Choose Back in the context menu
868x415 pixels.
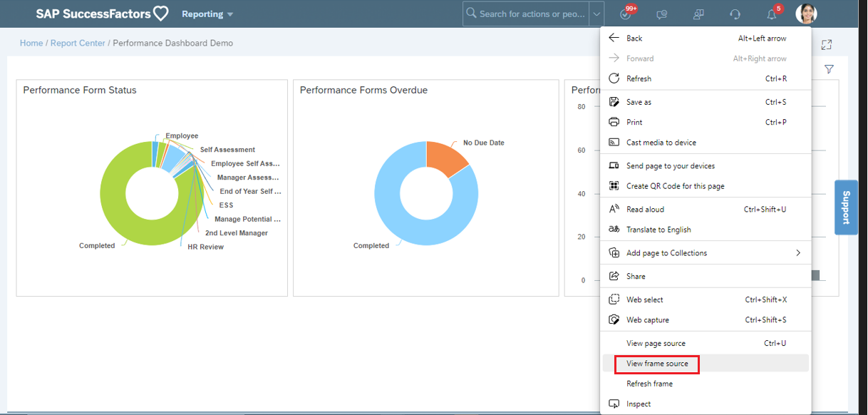706,39
